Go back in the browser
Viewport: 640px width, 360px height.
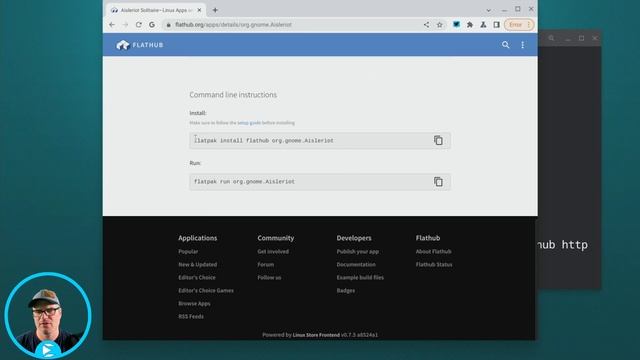pos(112,24)
